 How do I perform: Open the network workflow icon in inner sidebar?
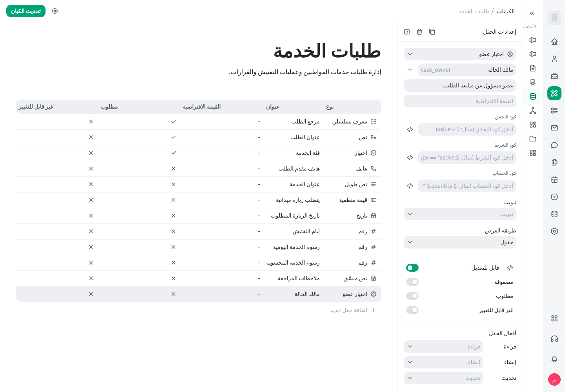tap(533, 111)
